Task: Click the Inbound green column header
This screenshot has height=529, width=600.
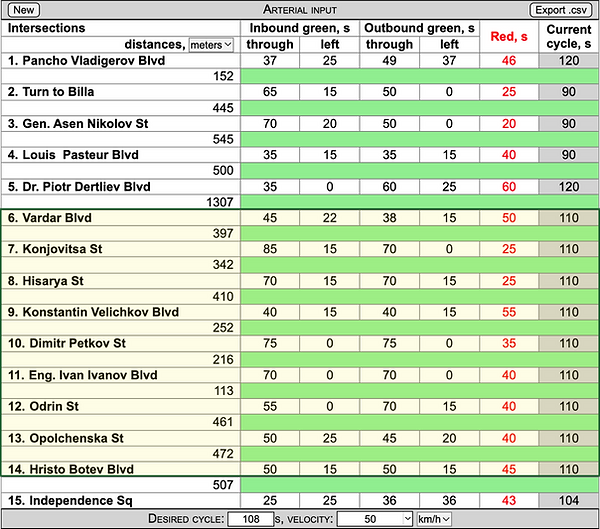Action: 300,28
